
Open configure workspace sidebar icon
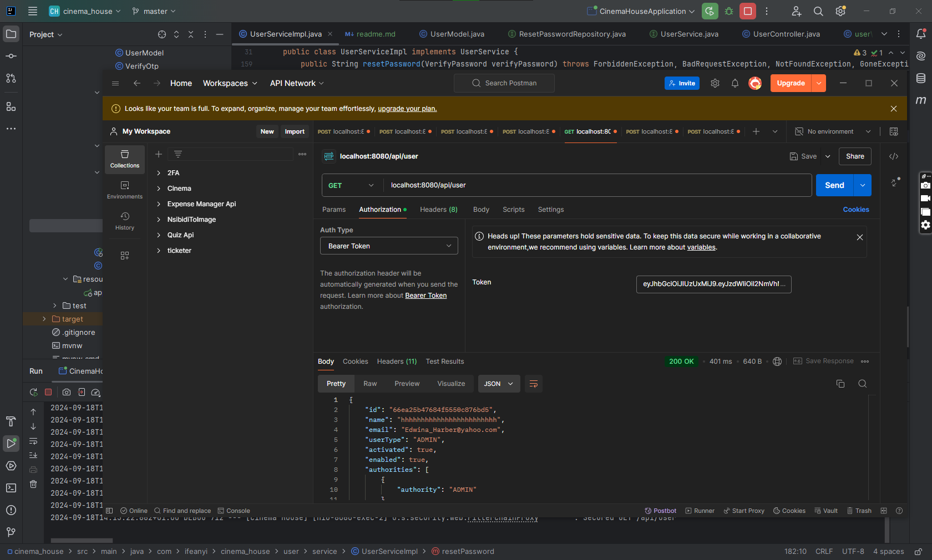click(x=125, y=256)
